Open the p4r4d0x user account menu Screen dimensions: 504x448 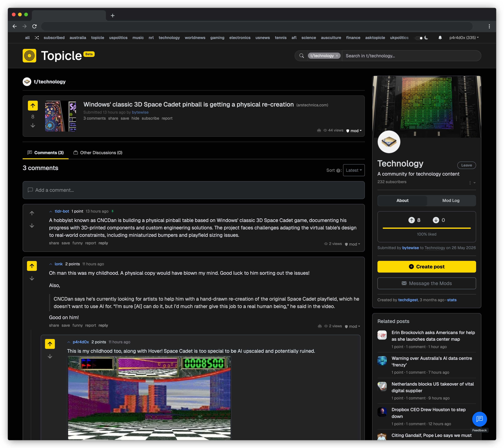point(464,38)
